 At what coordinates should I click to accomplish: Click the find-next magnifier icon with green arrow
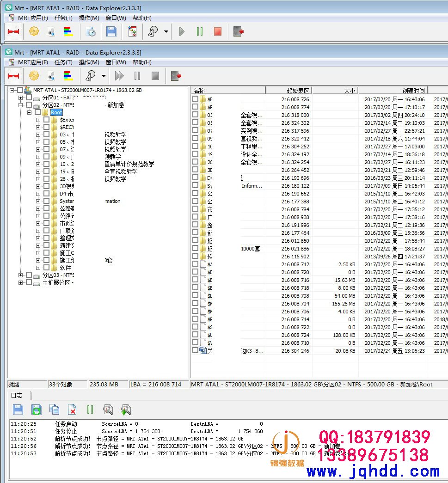coord(126,410)
